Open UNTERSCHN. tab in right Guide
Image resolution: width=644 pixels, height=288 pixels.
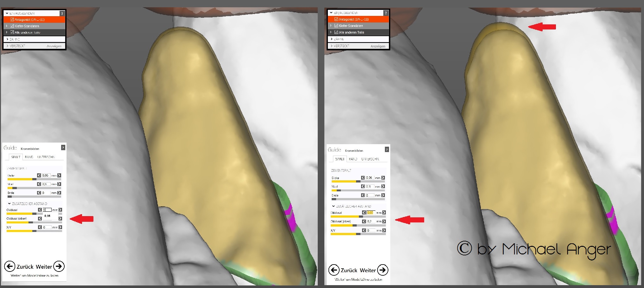[370, 159]
